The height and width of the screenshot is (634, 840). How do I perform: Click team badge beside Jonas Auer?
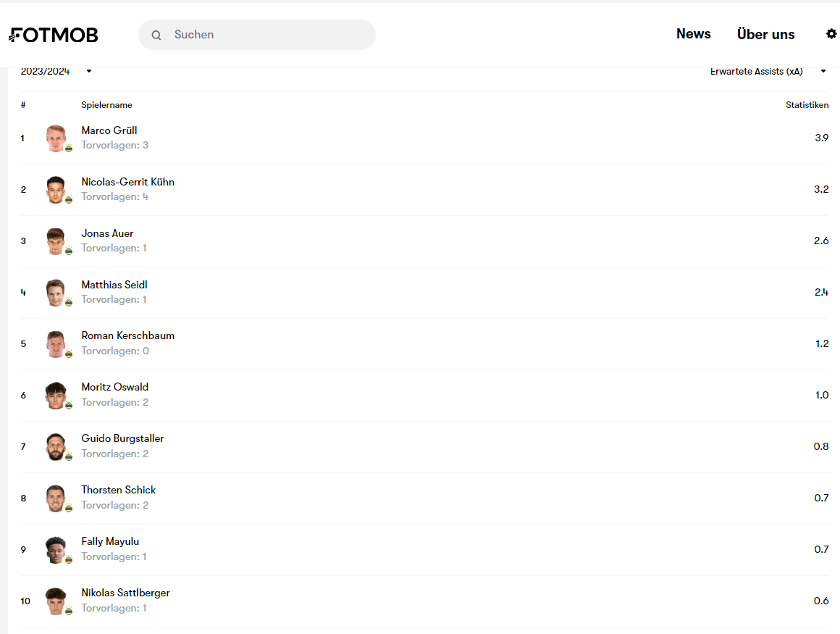[69, 251]
